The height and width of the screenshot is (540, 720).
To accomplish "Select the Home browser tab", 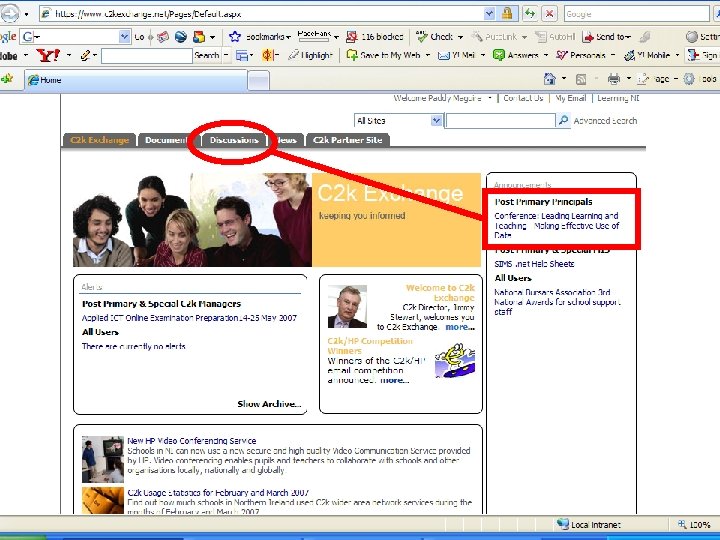I will coord(136,80).
